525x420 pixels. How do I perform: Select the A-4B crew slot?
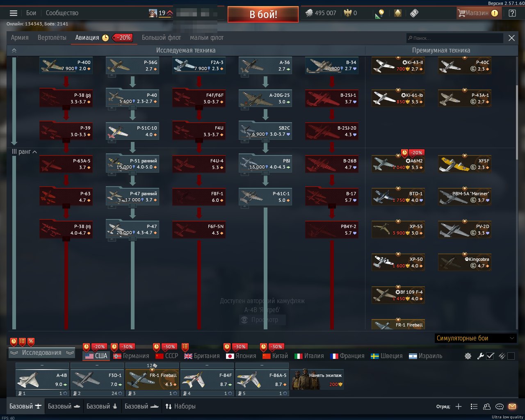point(42,379)
